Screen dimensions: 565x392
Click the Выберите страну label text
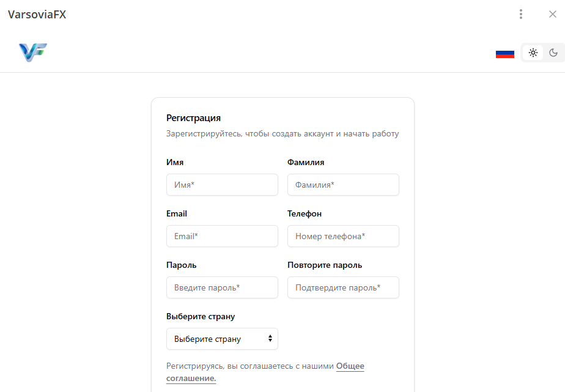[x=201, y=317]
